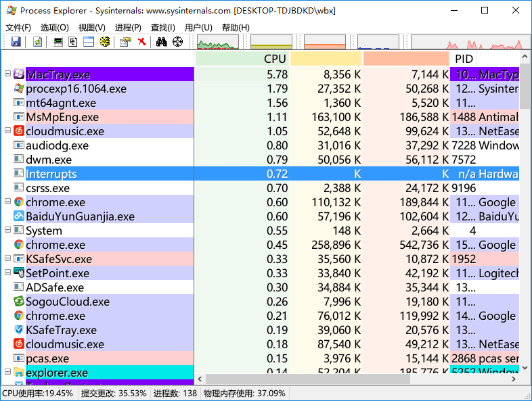Click the Chrome icon of chrome.exe 258,896 K
This screenshot has height=401, width=532.
[19, 245]
